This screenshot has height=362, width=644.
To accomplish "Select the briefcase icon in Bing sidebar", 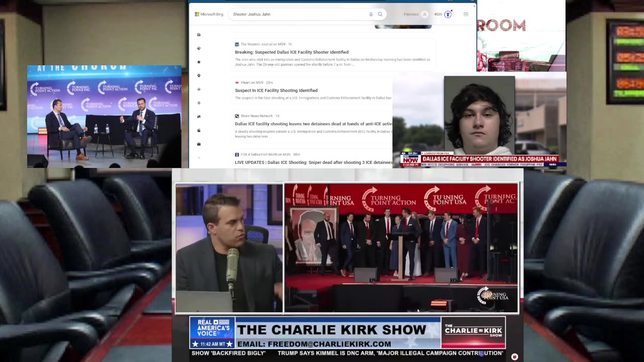I will (x=199, y=144).
